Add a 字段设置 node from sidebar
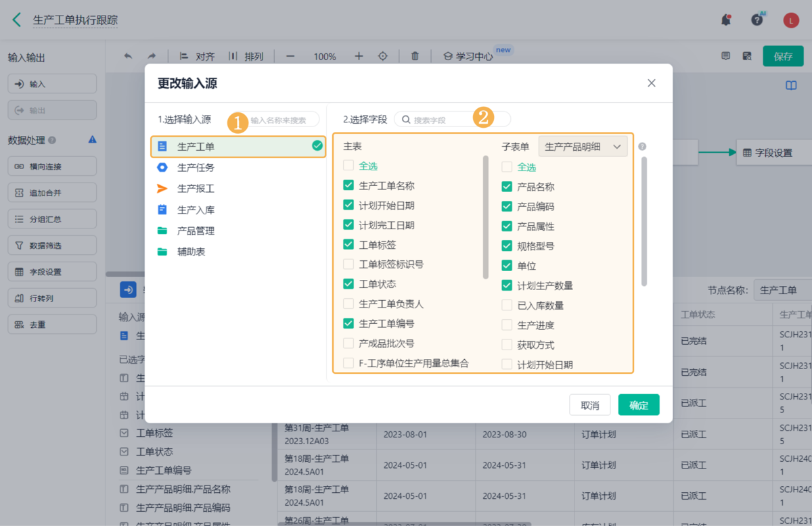The image size is (812, 526). tap(52, 272)
